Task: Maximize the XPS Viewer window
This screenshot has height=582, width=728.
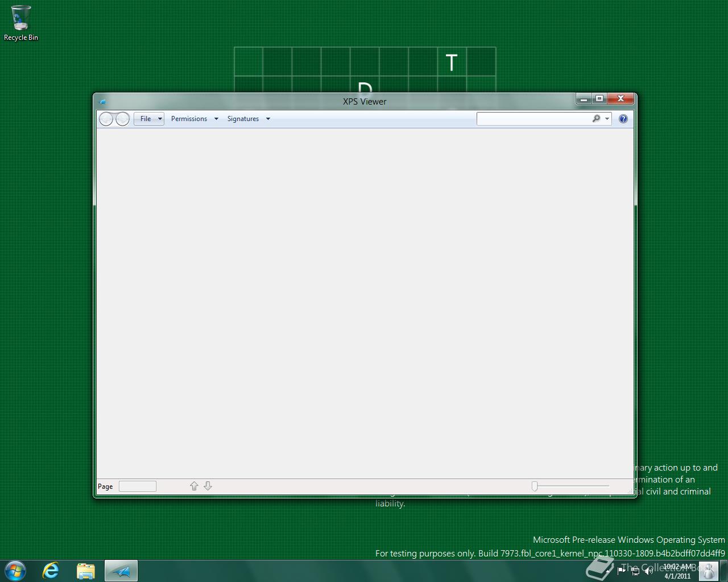Action: (x=599, y=99)
